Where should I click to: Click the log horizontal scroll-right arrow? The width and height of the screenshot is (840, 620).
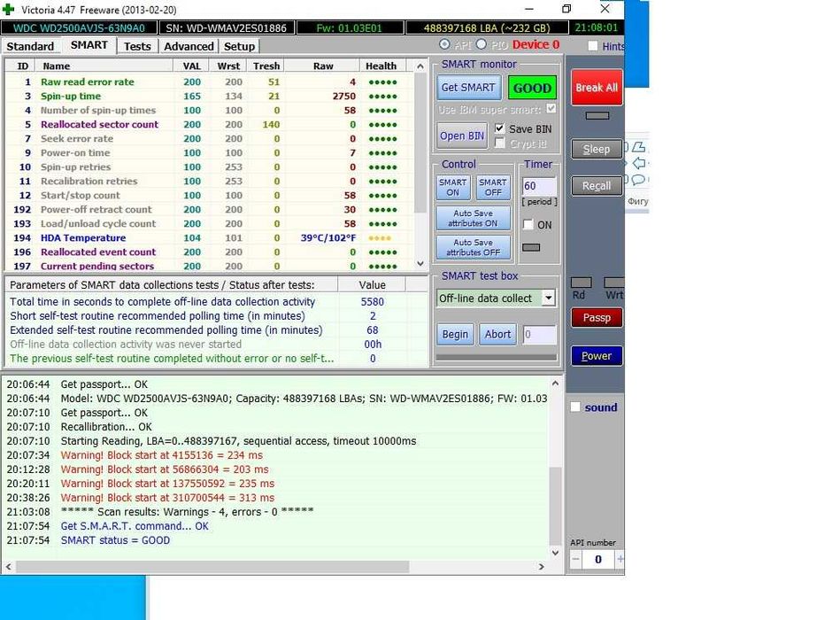tap(542, 566)
